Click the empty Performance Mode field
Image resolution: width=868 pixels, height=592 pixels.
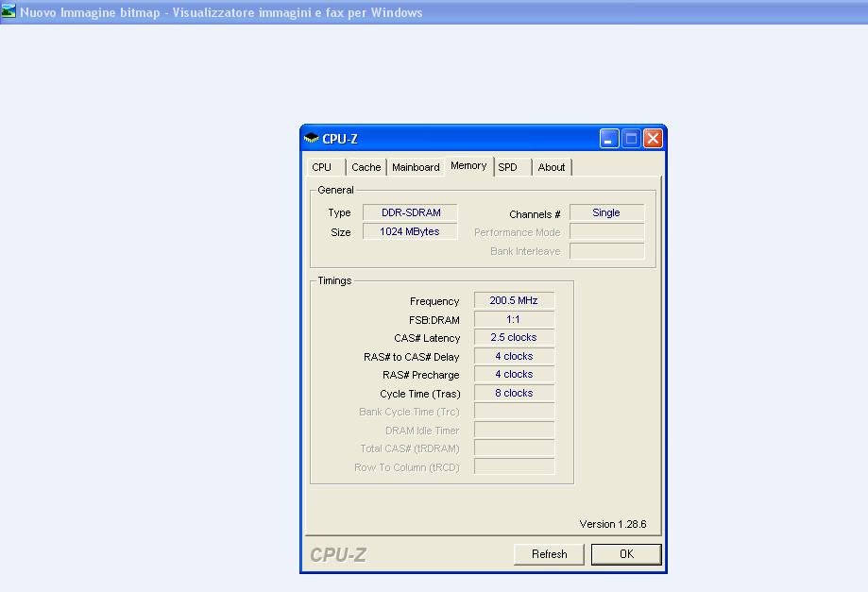[x=606, y=232]
